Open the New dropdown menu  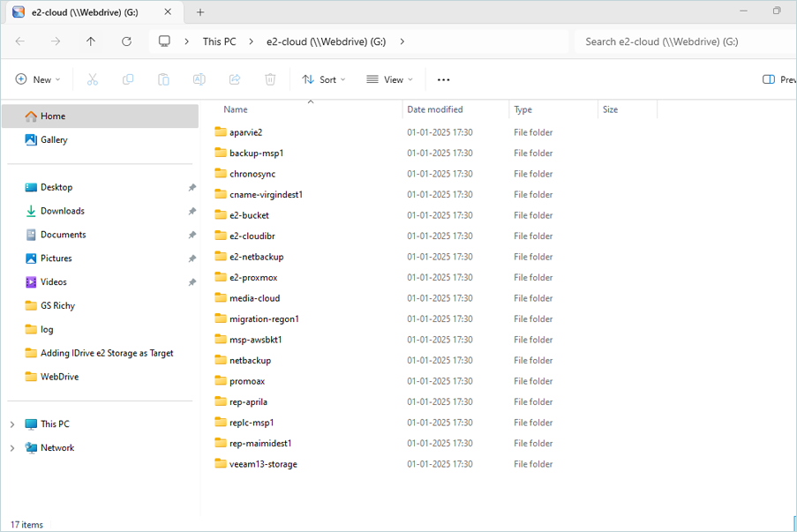(38, 79)
